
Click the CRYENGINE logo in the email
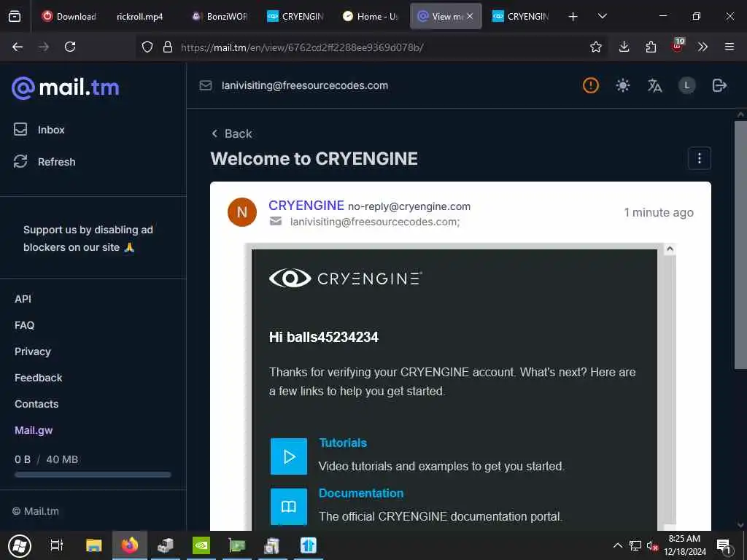click(x=345, y=278)
